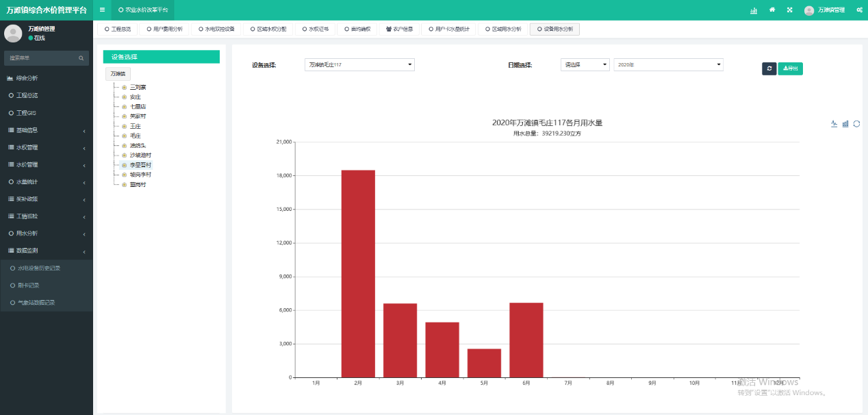Viewport: 868px width, 415px height.
Task: Expand the 毛庄 tree node
Action: pos(124,136)
